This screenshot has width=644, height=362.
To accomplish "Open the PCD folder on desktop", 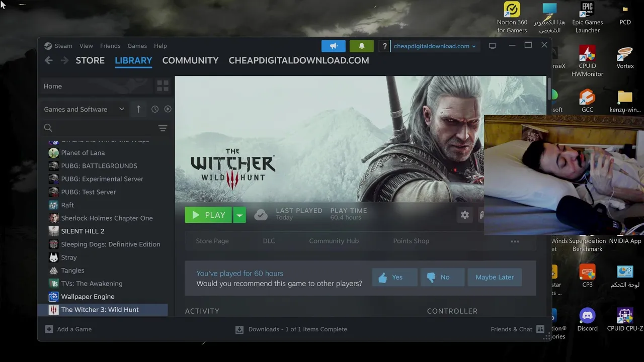I will [x=625, y=14].
